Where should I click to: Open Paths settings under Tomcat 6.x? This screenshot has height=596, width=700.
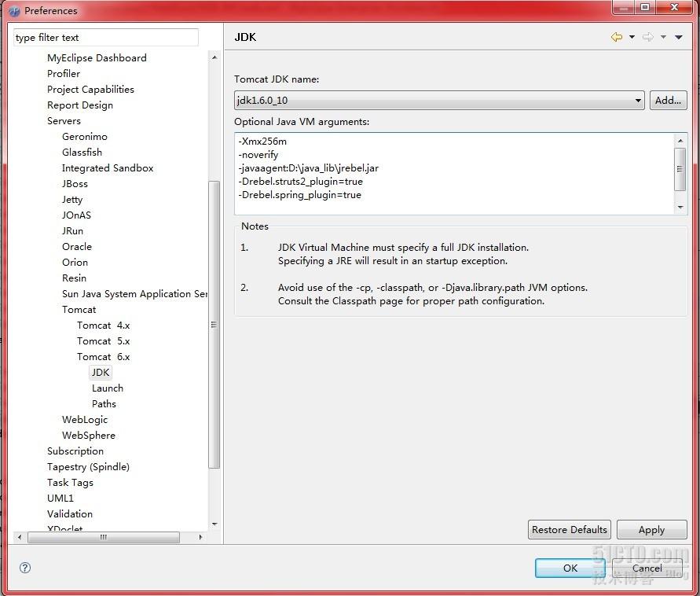coord(104,404)
